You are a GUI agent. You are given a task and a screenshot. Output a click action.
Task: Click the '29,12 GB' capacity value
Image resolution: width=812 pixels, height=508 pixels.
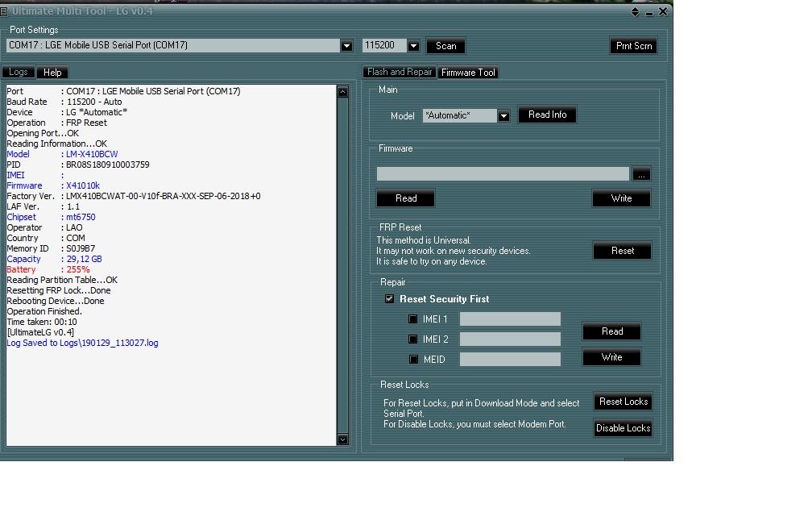point(84,259)
